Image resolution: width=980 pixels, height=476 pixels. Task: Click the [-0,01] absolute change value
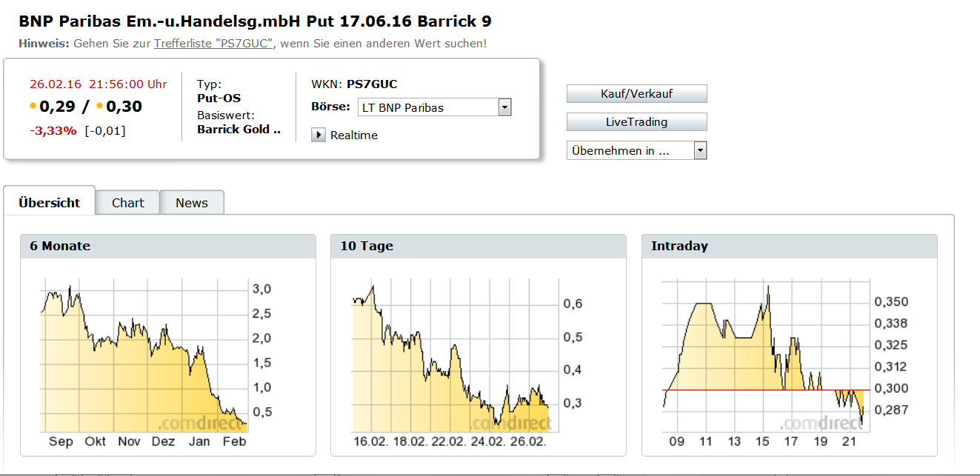104,131
